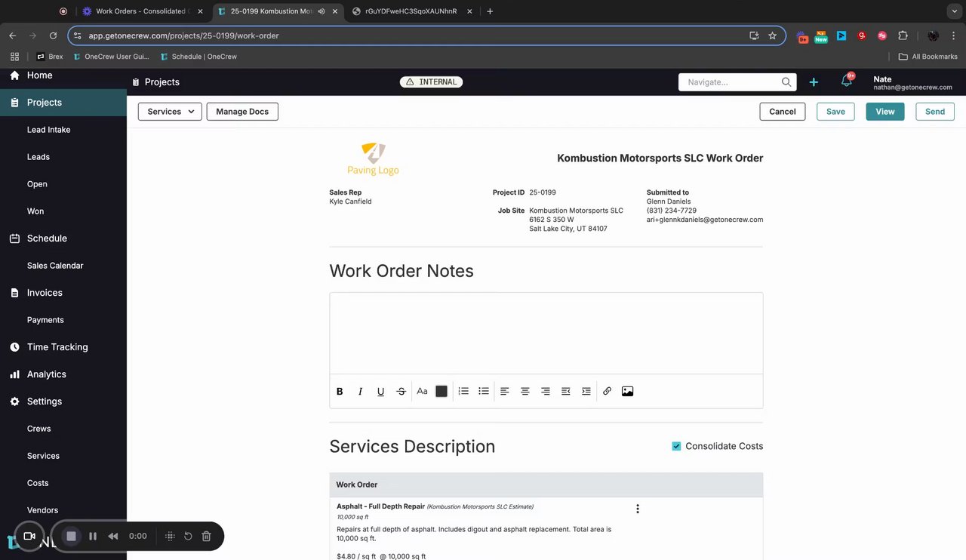
Task: Open Lead Intake in the sidebar
Action: [48, 130]
